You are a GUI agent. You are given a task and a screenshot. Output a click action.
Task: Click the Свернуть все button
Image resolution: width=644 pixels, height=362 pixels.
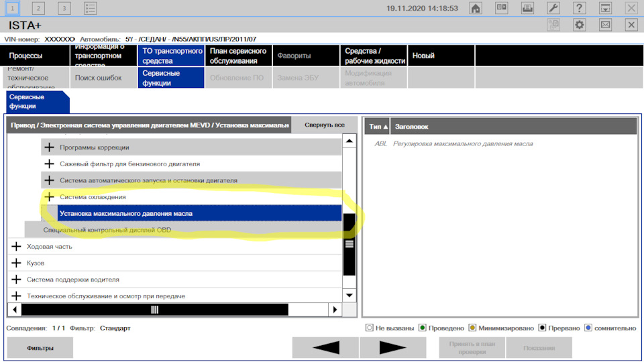tap(325, 125)
